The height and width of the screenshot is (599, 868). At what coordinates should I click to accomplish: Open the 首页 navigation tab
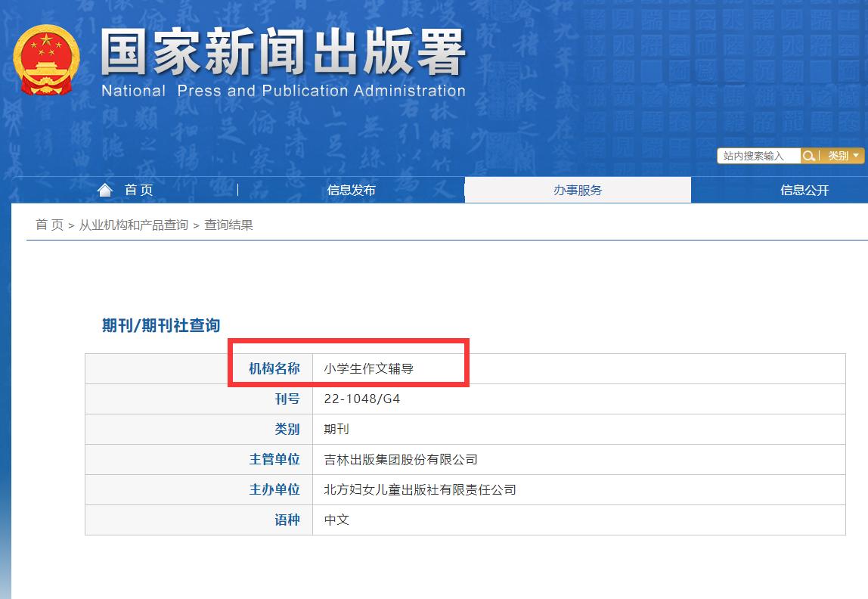pos(125,191)
